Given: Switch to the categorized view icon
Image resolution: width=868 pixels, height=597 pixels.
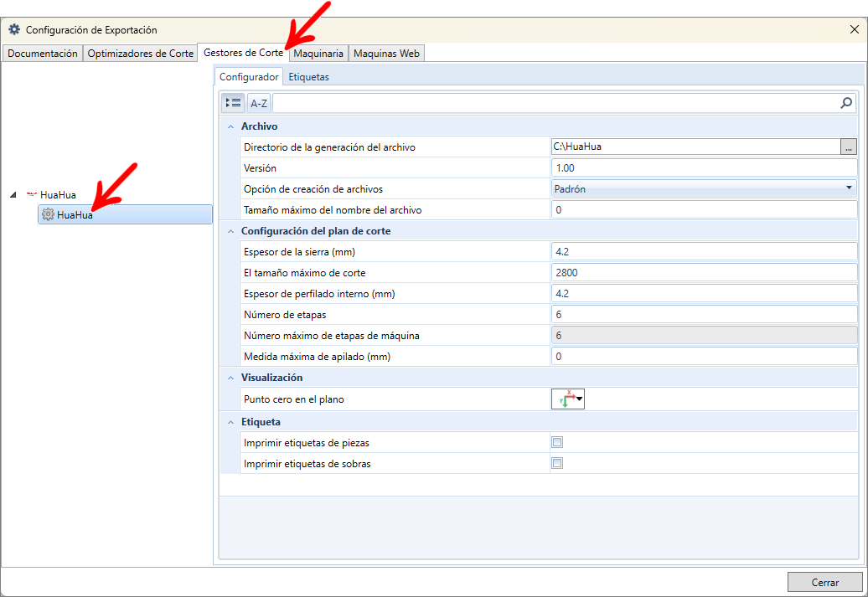Looking at the screenshot, I should (x=233, y=103).
